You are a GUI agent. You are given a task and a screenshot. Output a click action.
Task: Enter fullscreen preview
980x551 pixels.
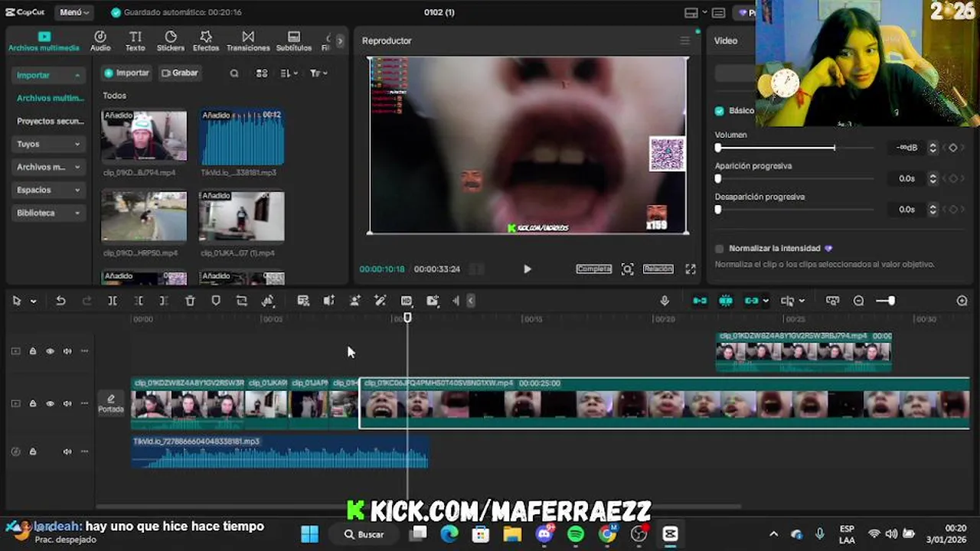pyautogui.click(x=691, y=269)
